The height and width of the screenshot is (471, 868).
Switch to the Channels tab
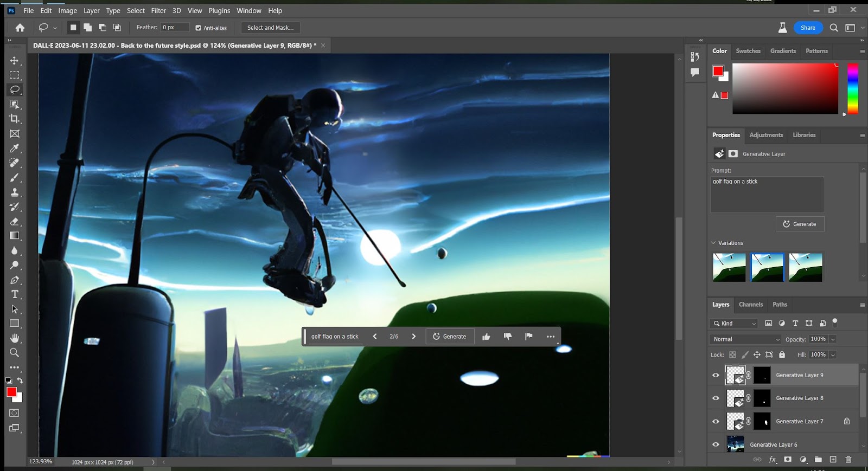(750, 305)
